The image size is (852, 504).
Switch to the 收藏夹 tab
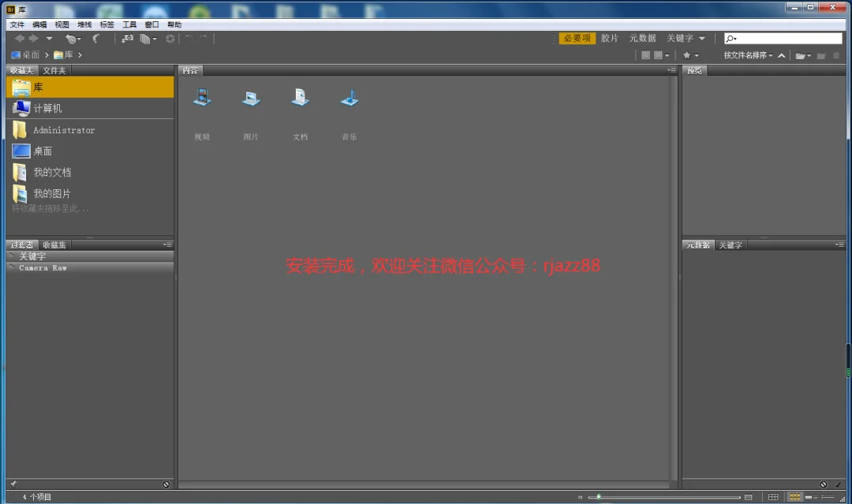point(22,71)
